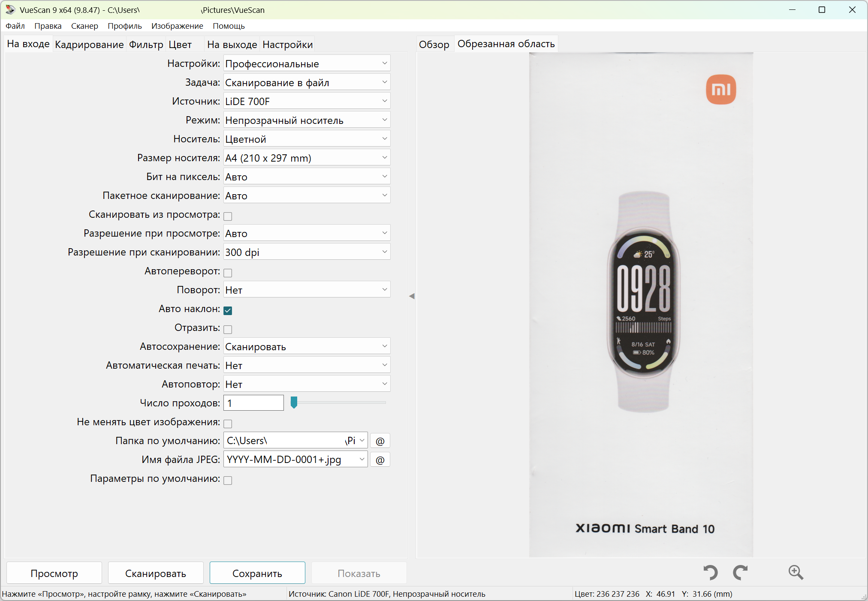868x601 pixels.
Task: Click the Число проходов slider handle
Action: tap(294, 403)
